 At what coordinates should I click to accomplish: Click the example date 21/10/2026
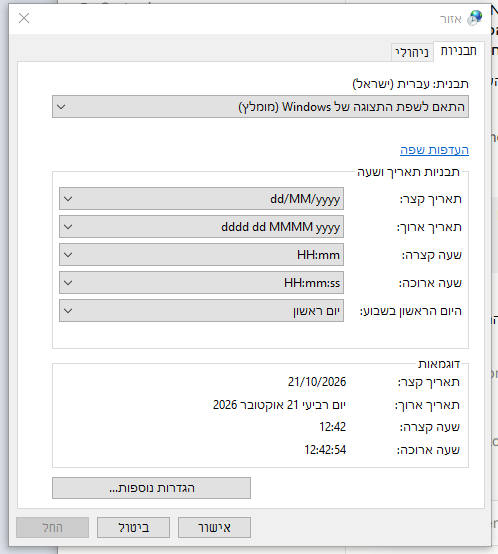coord(317,382)
